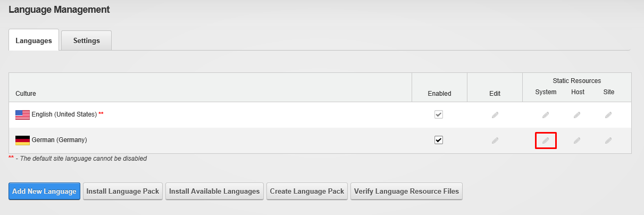The image size is (644, 215).
Task: Click the German flag icon
Action: tap(22, 140)
